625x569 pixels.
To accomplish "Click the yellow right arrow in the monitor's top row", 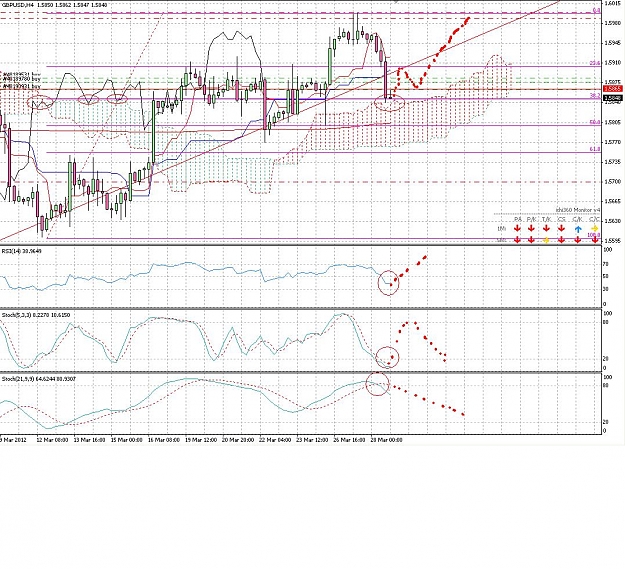I will pos(595,229).
